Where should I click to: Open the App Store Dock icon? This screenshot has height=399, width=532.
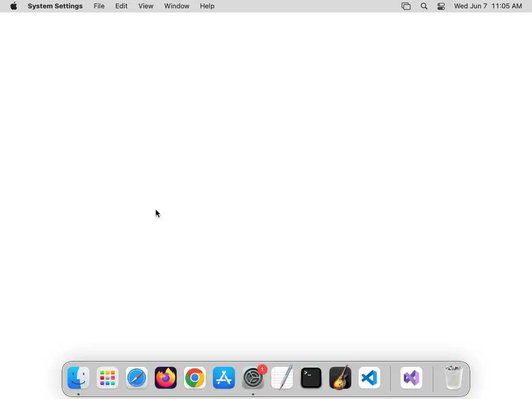224,378
